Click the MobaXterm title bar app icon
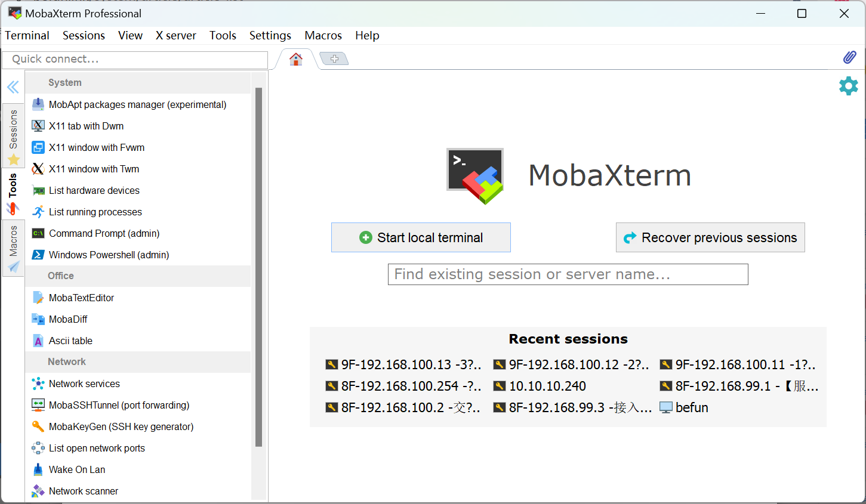The width and height of the screenshot is (866, 504). [14, 13]
